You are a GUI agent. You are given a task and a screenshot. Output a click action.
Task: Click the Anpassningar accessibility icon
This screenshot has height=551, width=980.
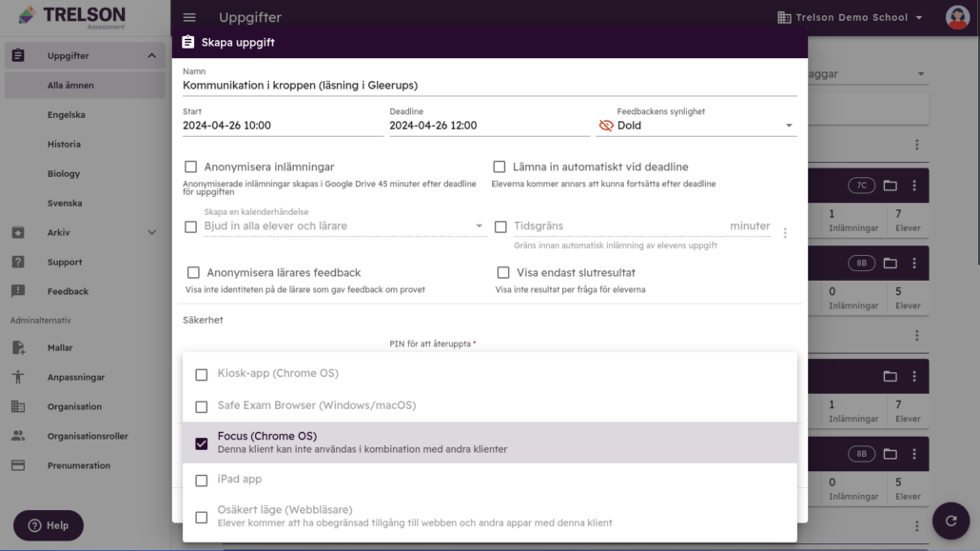click(x=18, y=378)
